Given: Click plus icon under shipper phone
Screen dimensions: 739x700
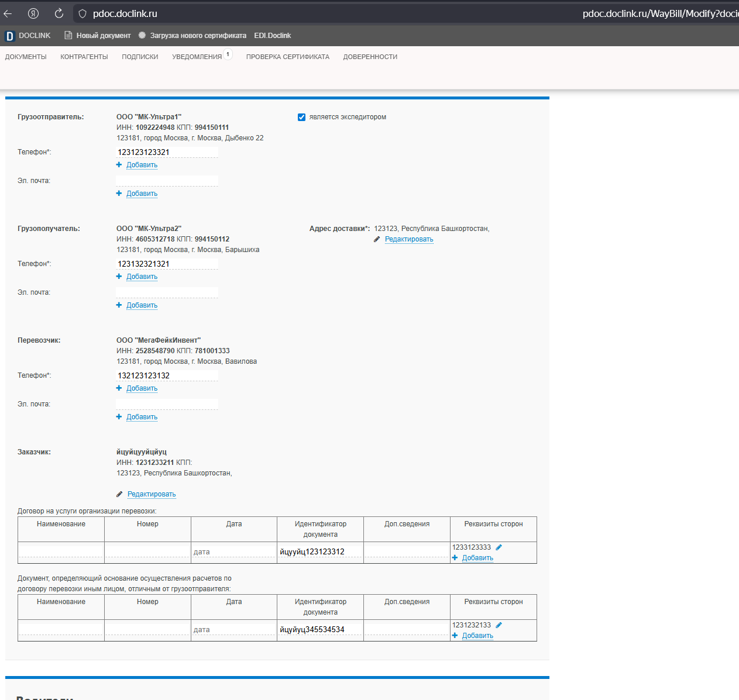Looking at the screenshot, I should click(x=119, y=165).
